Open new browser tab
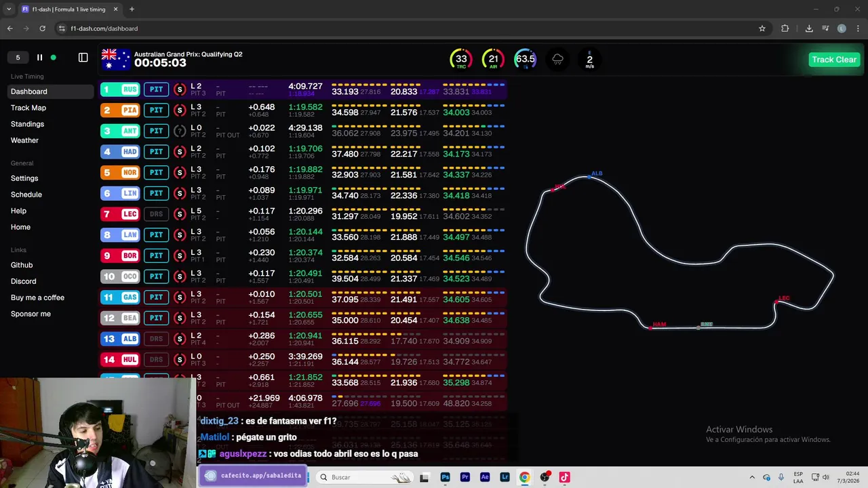Viewport: 868px width, 488px height. [132, 9]
